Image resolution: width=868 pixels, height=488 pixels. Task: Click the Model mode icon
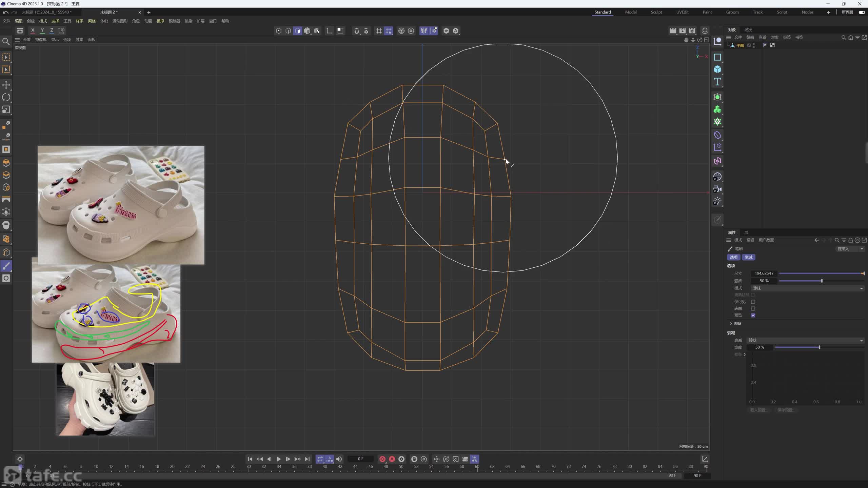(x=307, y=31)
